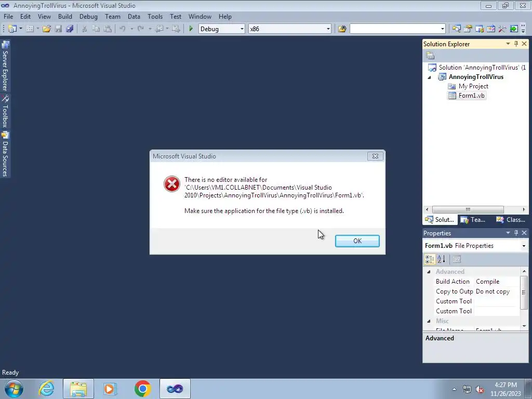The height and width of the screenshot is (399, 532).
Task: Click the Copy icon in toolbar
Action: pyautogui.click(x=96, y=29)
